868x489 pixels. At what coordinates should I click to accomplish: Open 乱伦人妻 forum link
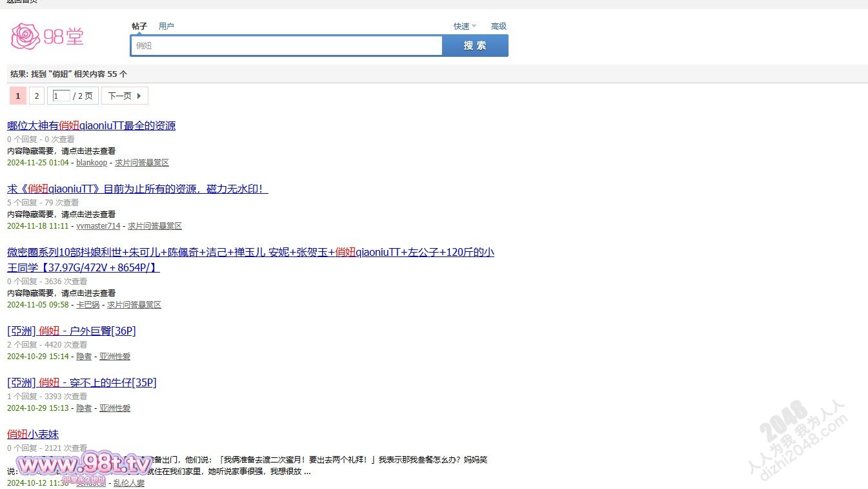pyautogui.click(x=129, y=483)
